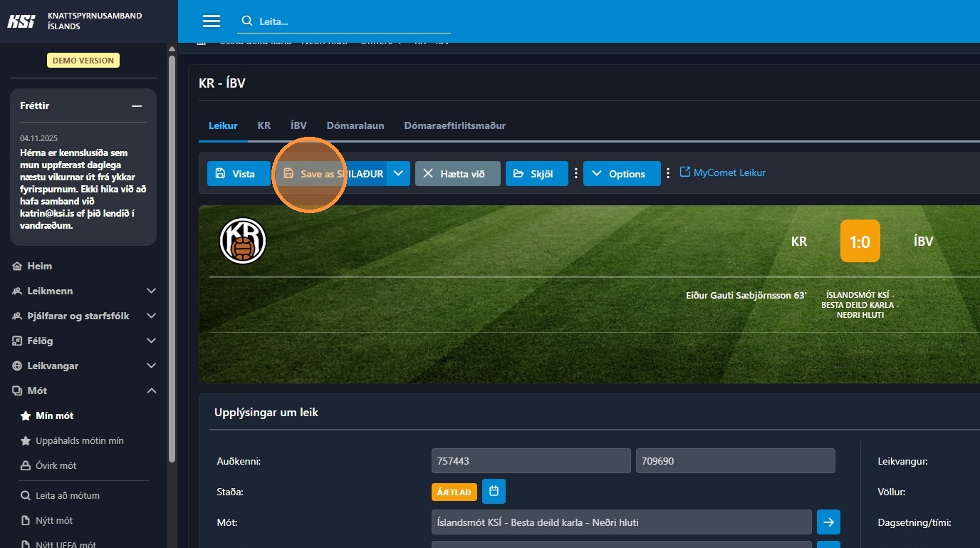Click the Save as SPILAÐUR button
The width and height of the screenshot is (980, 548).
coord(332,174)
